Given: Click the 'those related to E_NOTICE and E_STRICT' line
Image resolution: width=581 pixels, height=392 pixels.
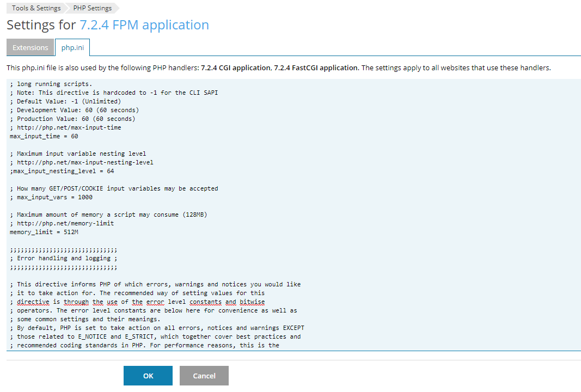Looking at the screenshot, I should pyautogui.click(x=155, y=336).
